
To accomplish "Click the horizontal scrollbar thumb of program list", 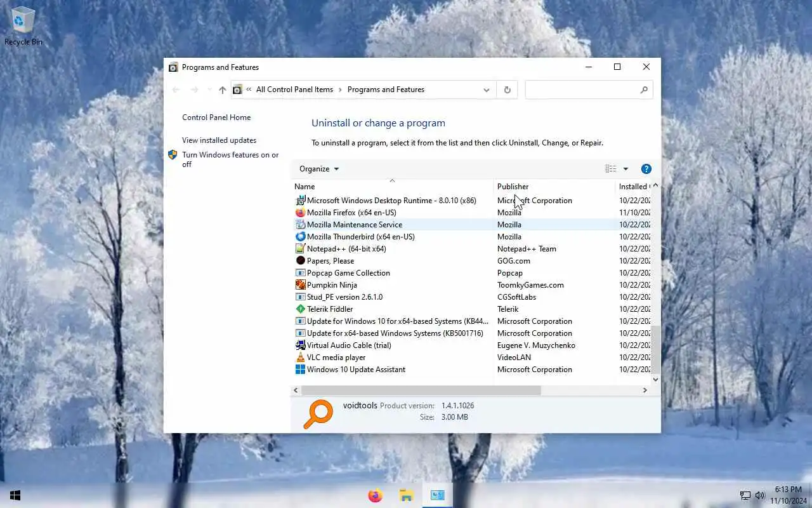I will [x=421, y=391].
